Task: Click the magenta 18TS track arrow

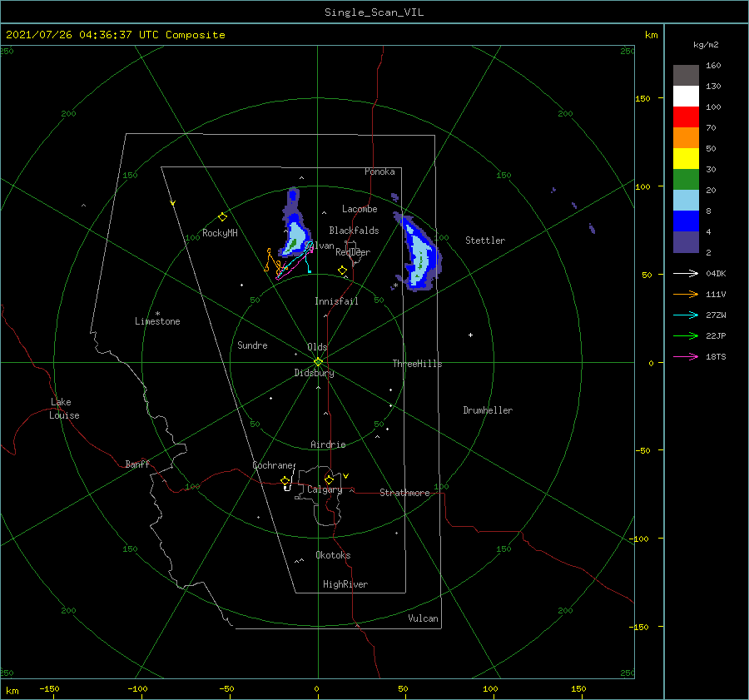Action: pos(686,356)
